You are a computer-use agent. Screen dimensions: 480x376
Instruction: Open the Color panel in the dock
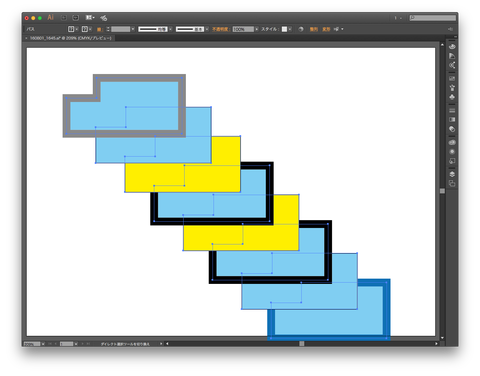coord(452,46)
